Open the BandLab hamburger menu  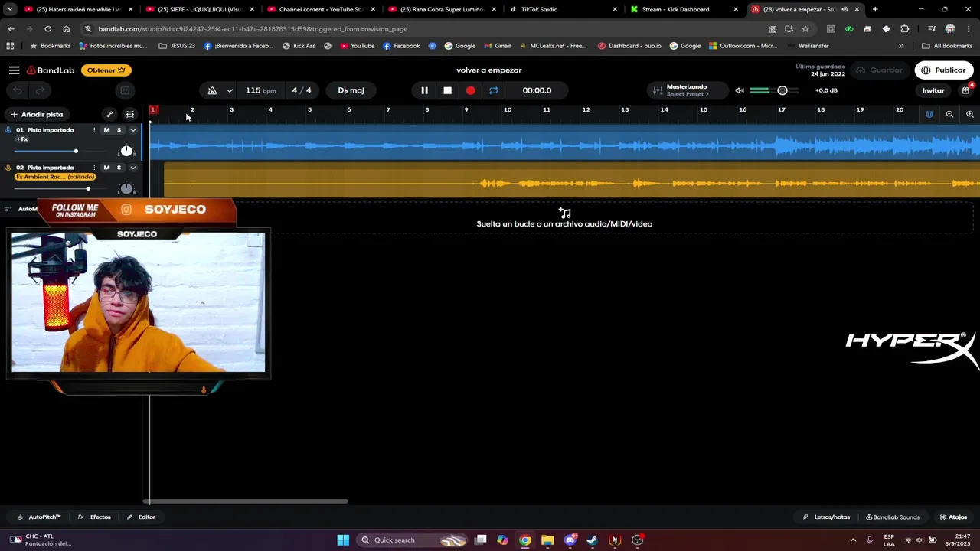point(14,70)
